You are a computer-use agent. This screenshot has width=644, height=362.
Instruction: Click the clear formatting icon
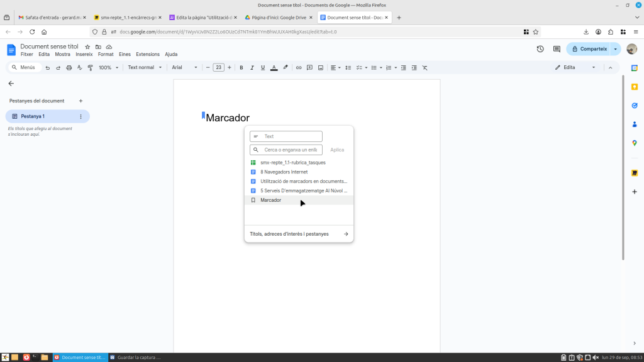click(x=425, y=67)
